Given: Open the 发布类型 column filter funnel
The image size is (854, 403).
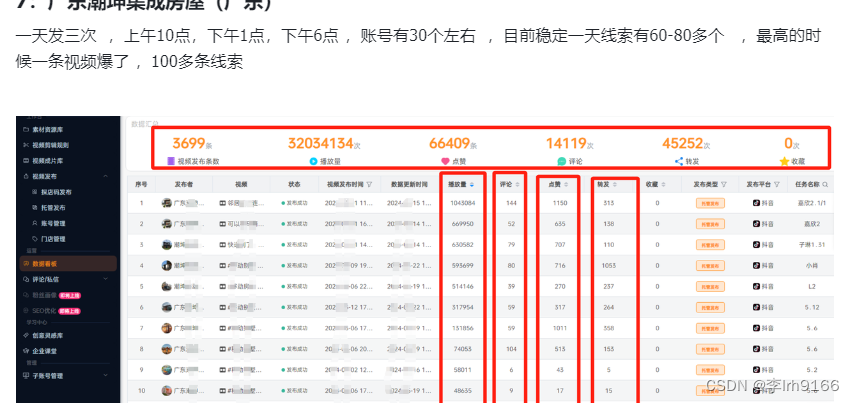Looking at the screenshot, I should point(724,185).
